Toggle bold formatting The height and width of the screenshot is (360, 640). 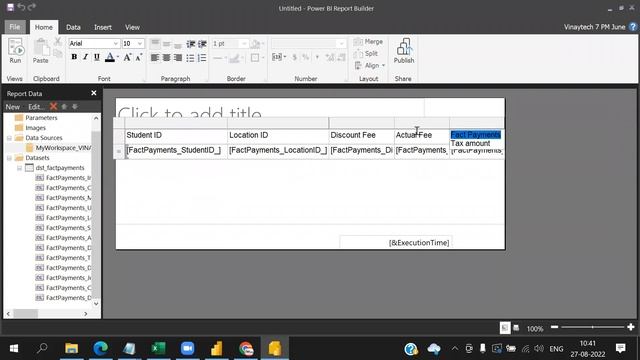click(x=74, y=58)
